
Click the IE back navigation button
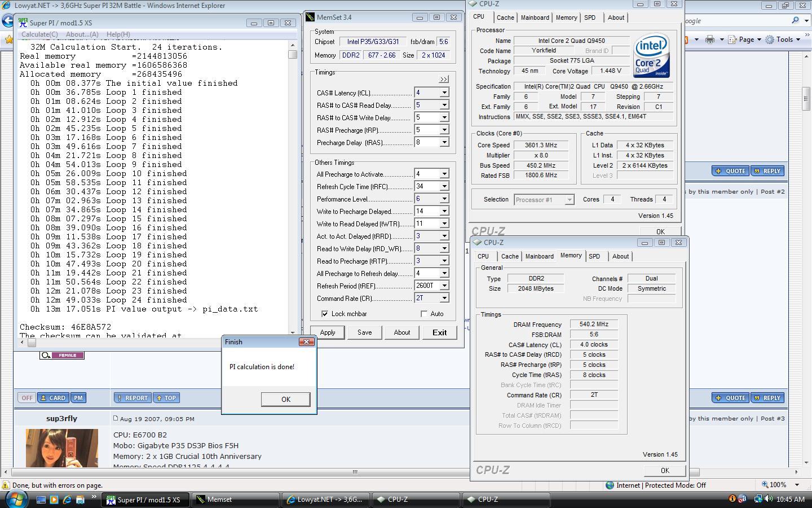point(7,21)
